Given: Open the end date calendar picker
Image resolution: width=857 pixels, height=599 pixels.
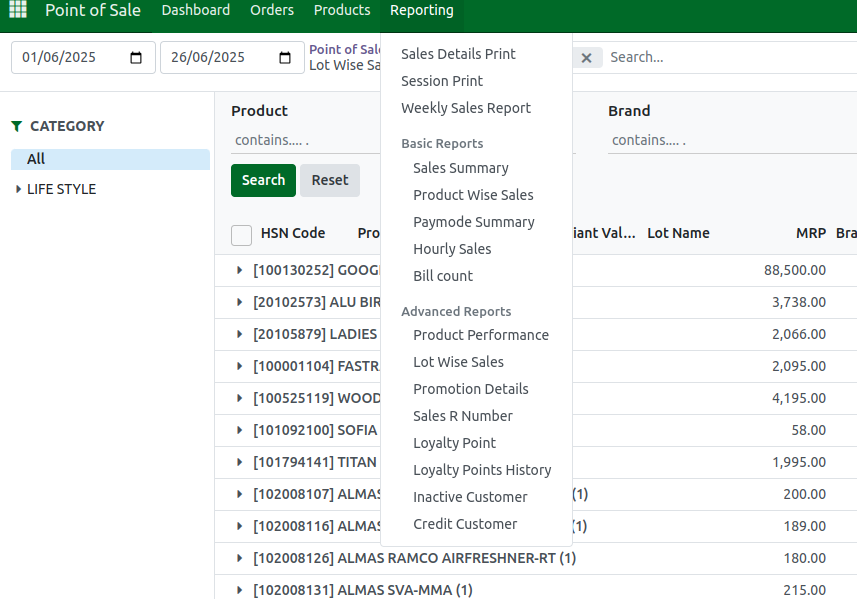Looking at the screenshot, I should coord(285,57).
